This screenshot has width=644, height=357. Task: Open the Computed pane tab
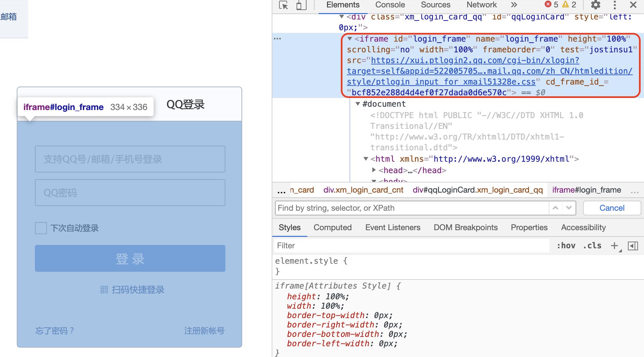[332, 227]
